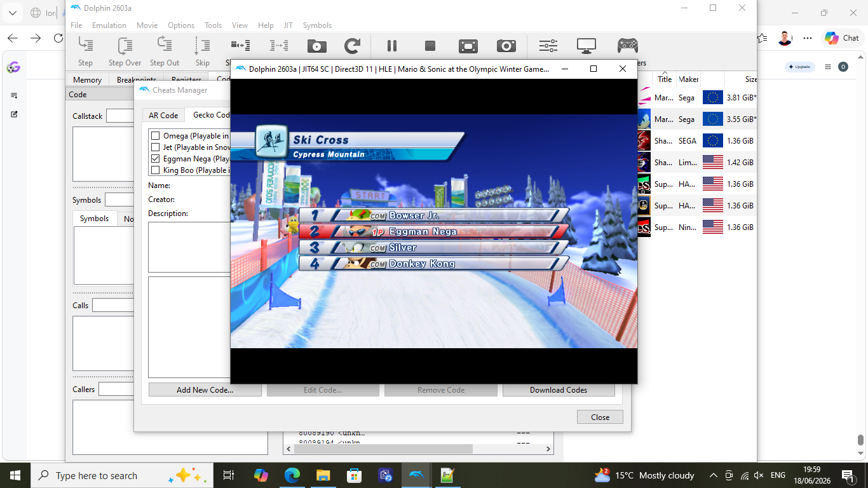Sort game list by Maker column header
Viewport: 868px width, 488px height.
(689, 79)
